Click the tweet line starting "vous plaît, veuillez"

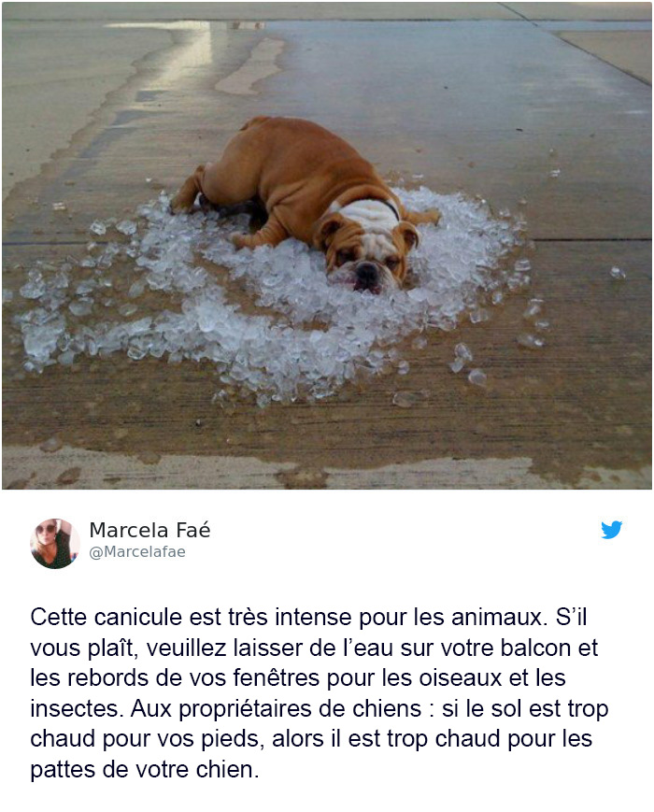pos(314,648)
